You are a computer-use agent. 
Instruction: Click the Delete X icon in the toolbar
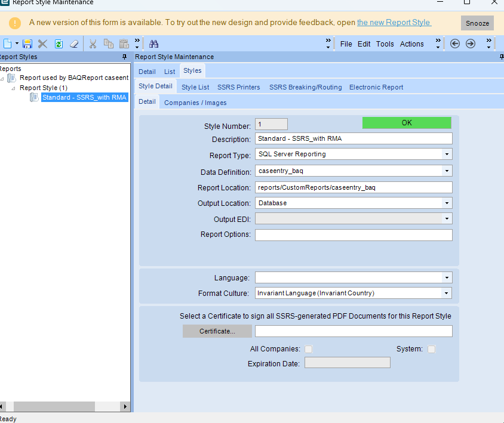[x=42, y=44]
